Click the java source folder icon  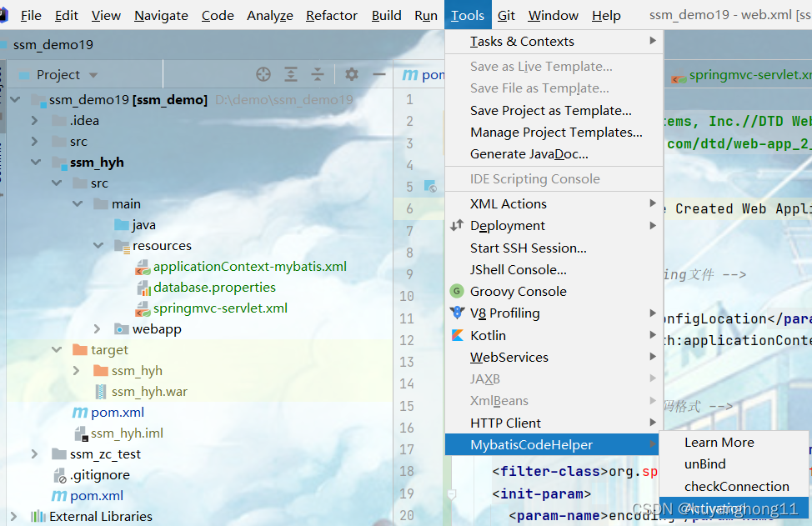coord(122,225)
